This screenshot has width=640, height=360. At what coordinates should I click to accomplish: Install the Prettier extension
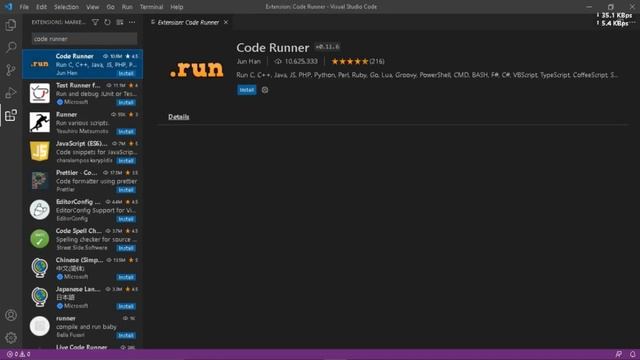(126, 190)
